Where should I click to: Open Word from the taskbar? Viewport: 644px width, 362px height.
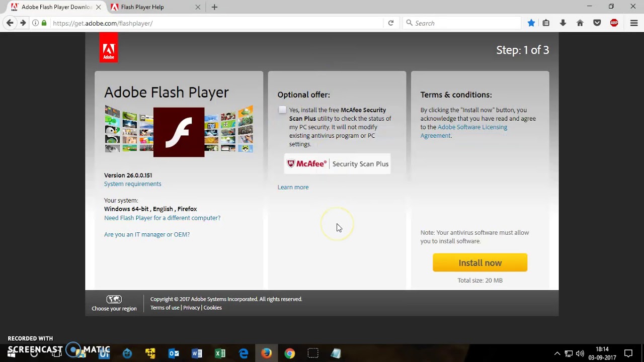[197, 353]
